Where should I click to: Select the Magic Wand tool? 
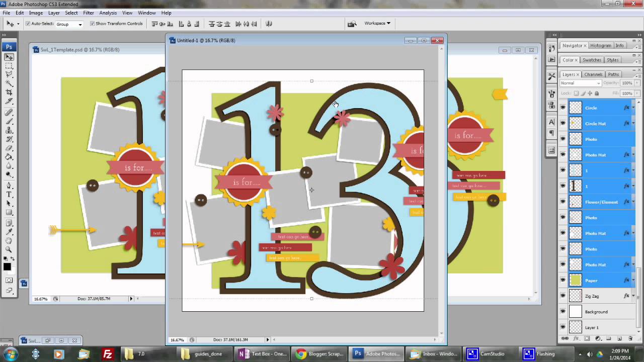(9, 84)
